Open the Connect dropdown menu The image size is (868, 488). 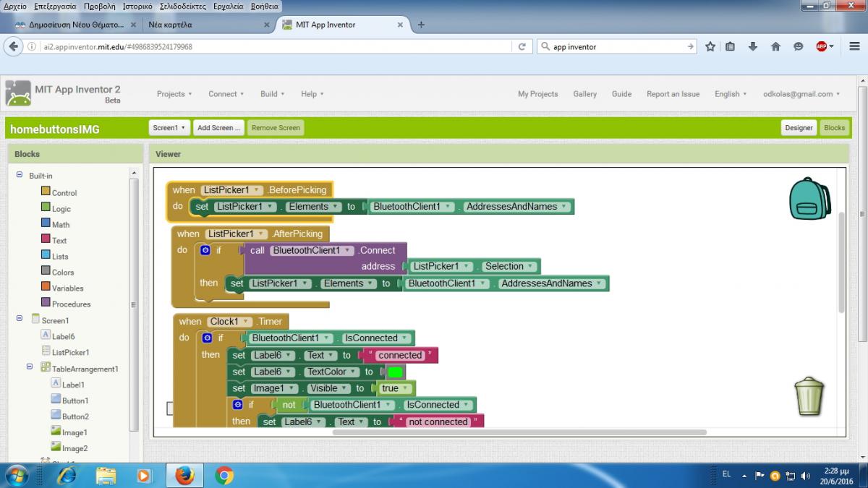click(226, 94)
